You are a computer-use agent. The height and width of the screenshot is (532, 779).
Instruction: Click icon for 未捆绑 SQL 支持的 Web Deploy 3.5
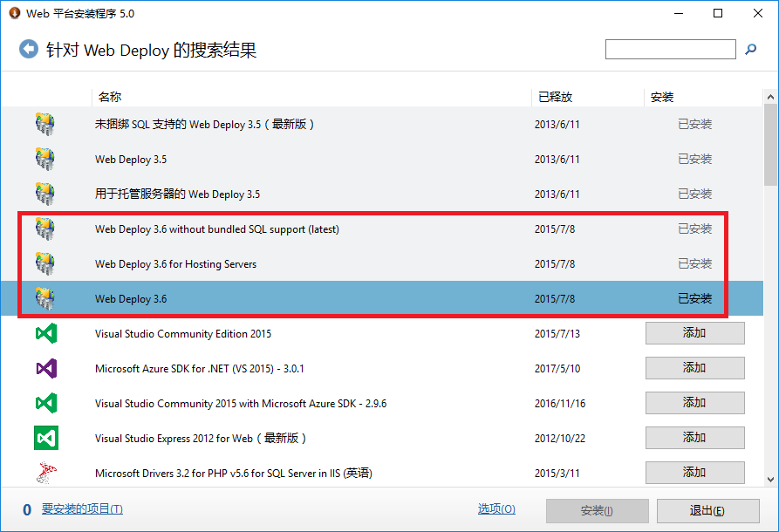tap(45, 124)
